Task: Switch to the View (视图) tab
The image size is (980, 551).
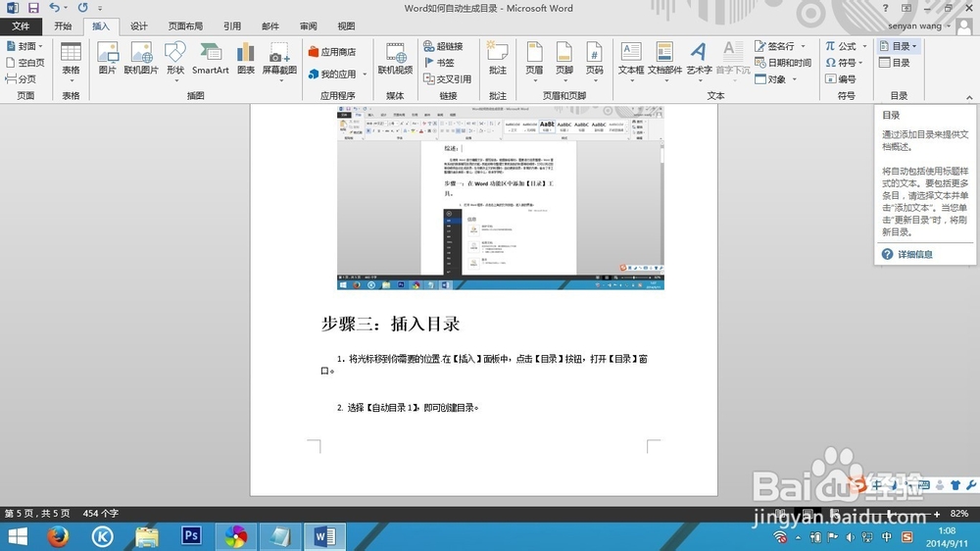Action: (x=346, y=26)
